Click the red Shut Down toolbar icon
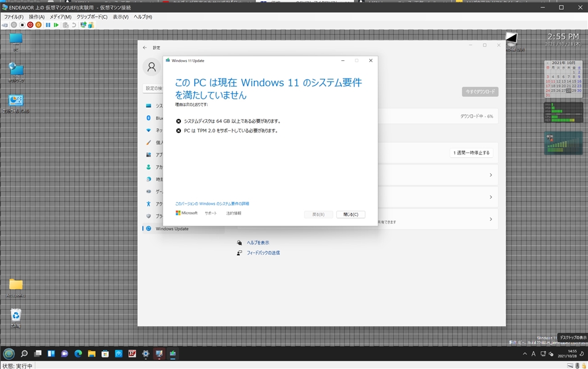The height and width of the screenshot is (369, 588). coord(30,25)
